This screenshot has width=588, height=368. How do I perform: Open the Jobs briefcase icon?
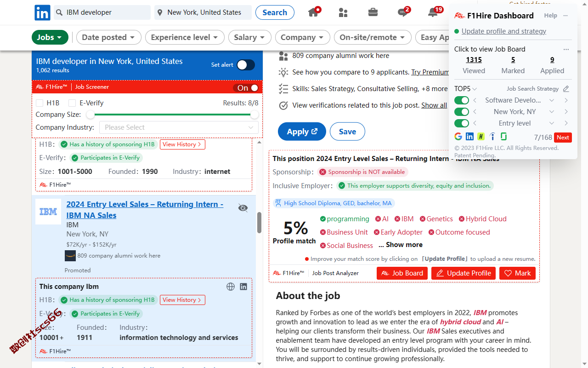tap(373, 12)
